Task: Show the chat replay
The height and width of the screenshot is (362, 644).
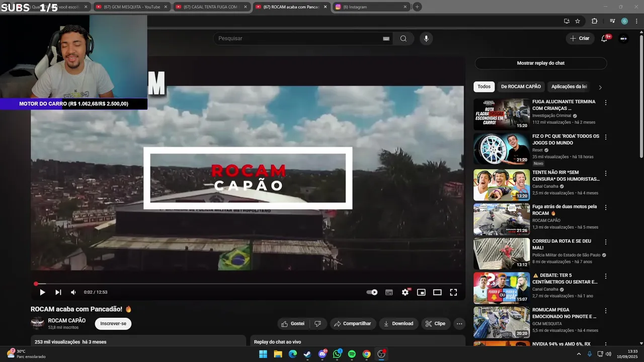Action: click(541, 63)
